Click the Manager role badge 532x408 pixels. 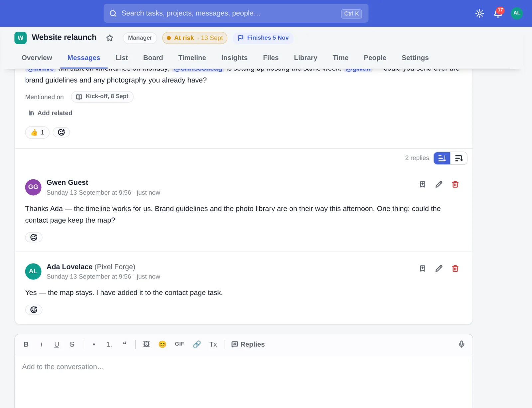pyautogui.click(x=140, y=38)
